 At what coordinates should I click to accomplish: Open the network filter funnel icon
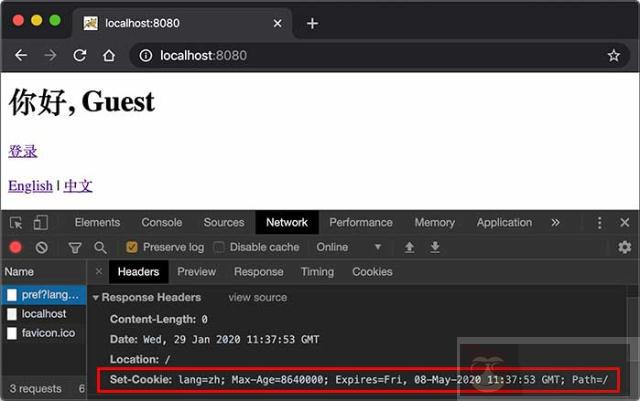(x=75, y=247)
